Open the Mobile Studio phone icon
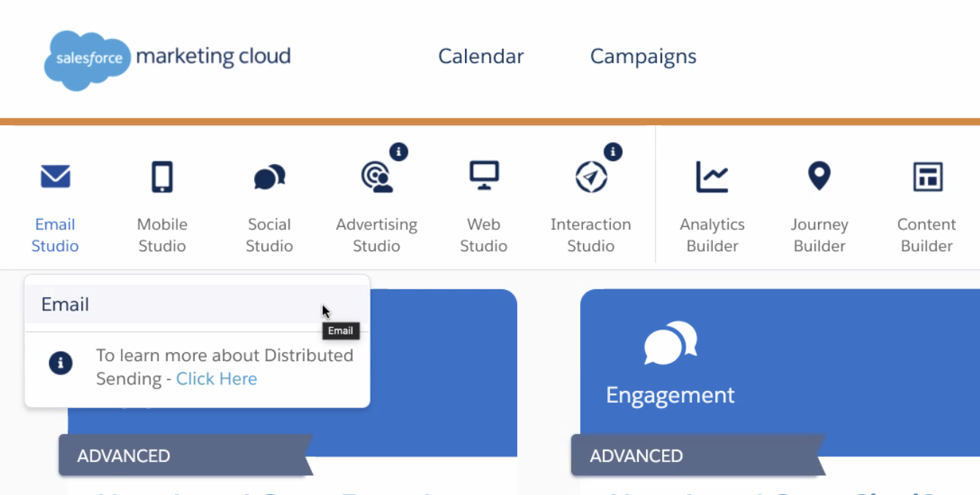The image size is (980, 495). point(162,176)
